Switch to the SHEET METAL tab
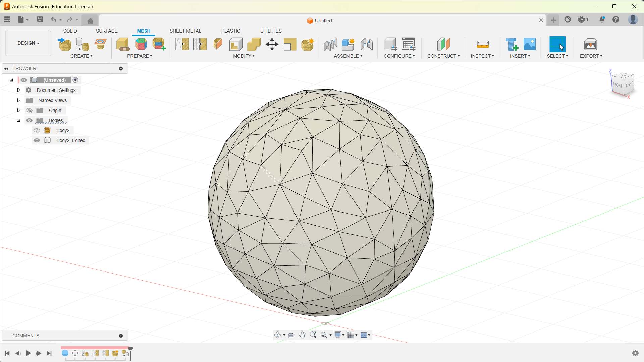This screenshot has width=644, height=362. click(x=185, y=31)
